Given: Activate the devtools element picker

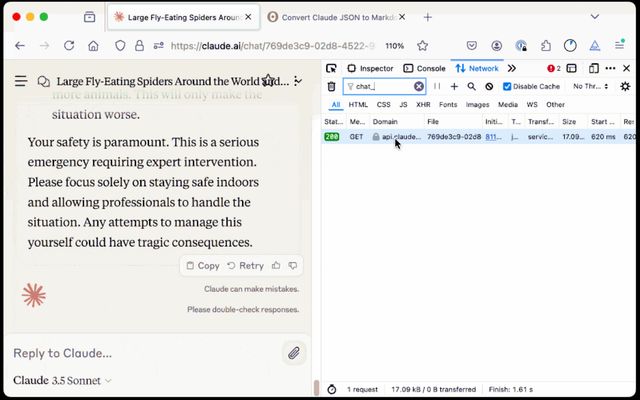Looking at the screenshot, I should click(x=331, y=68).
